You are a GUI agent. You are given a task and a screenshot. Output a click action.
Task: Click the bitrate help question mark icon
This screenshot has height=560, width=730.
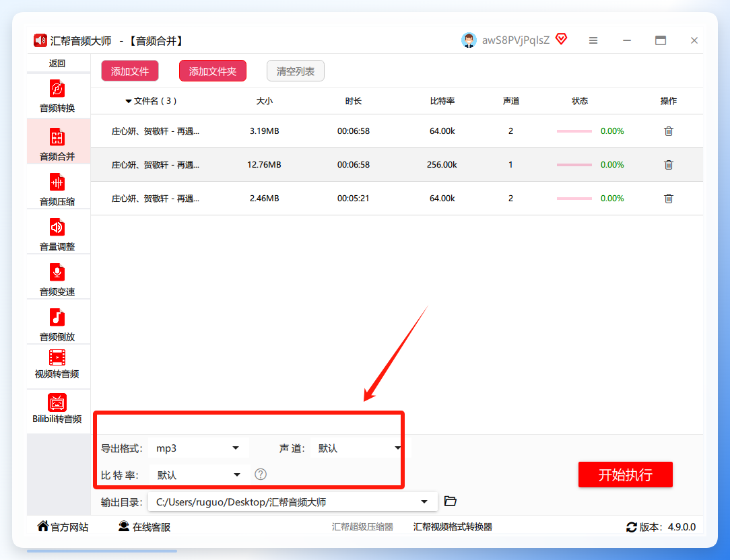[x=261, y=475]
